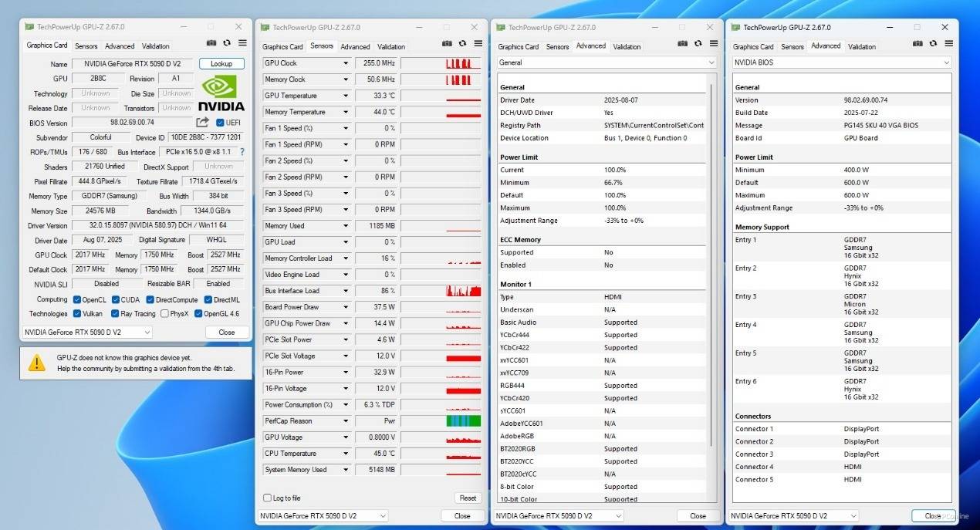This screenshot has width=980, height=530.
Task: Click the NVIDIA logo image
Action: click(221, 93)
